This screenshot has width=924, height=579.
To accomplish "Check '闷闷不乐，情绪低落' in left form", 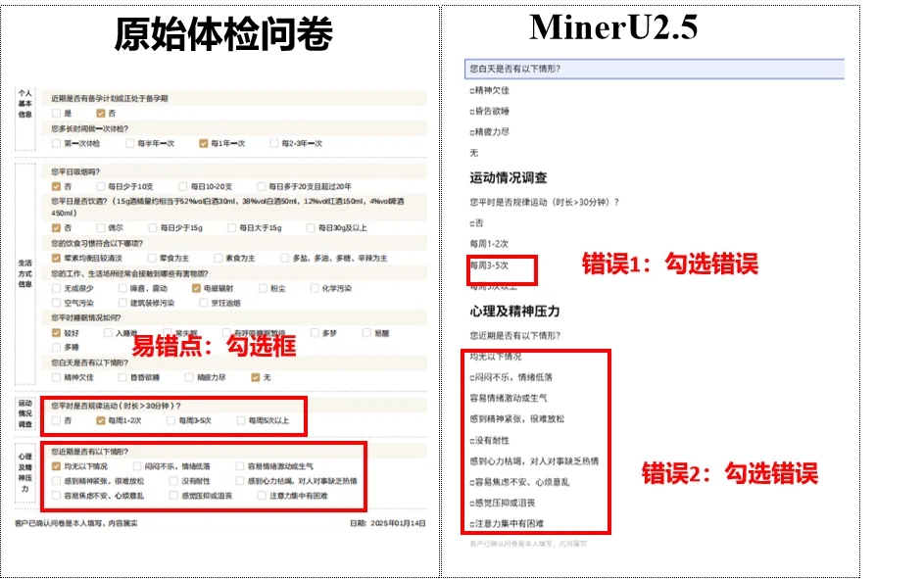I will coord(136,466).
